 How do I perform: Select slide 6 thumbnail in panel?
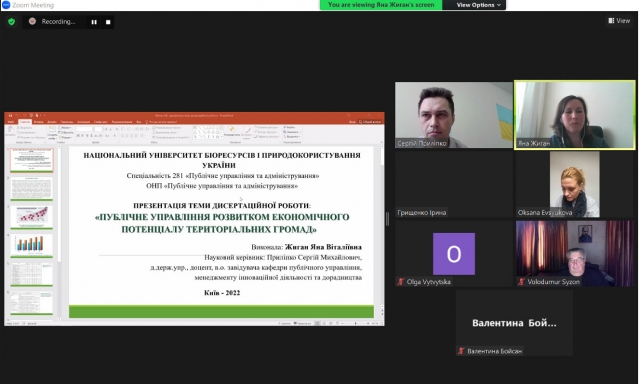pos(31,302)
